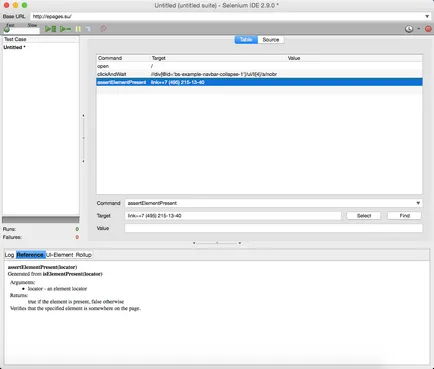Select the Untitled test case
This screenshot has height=369, width=434.
point(14,47)
